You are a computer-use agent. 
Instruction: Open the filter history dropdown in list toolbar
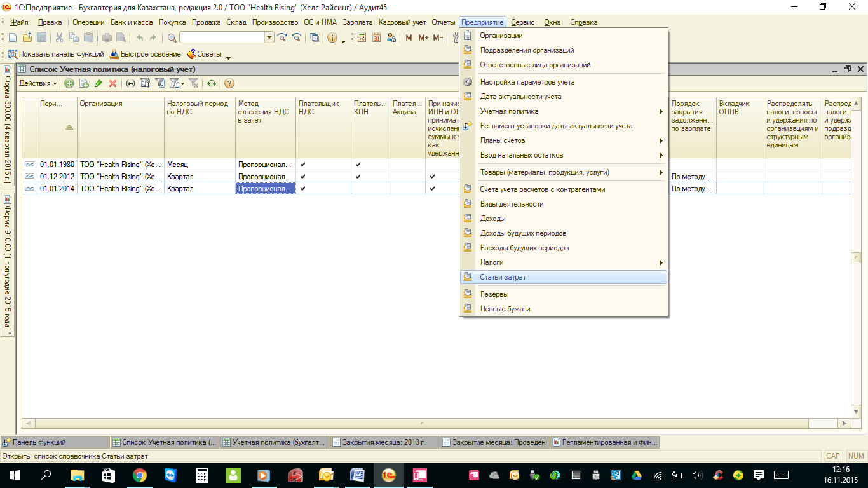pyautogui.click(x=177, y=83)
